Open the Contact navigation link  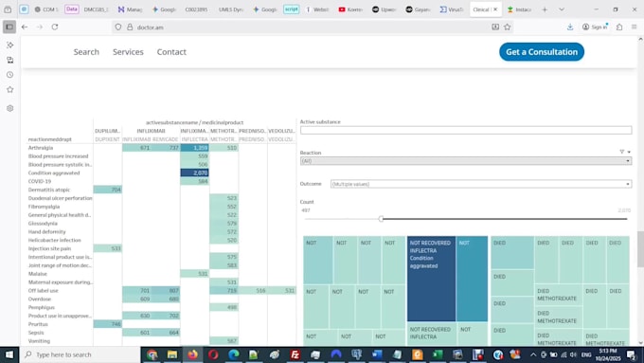171,52
